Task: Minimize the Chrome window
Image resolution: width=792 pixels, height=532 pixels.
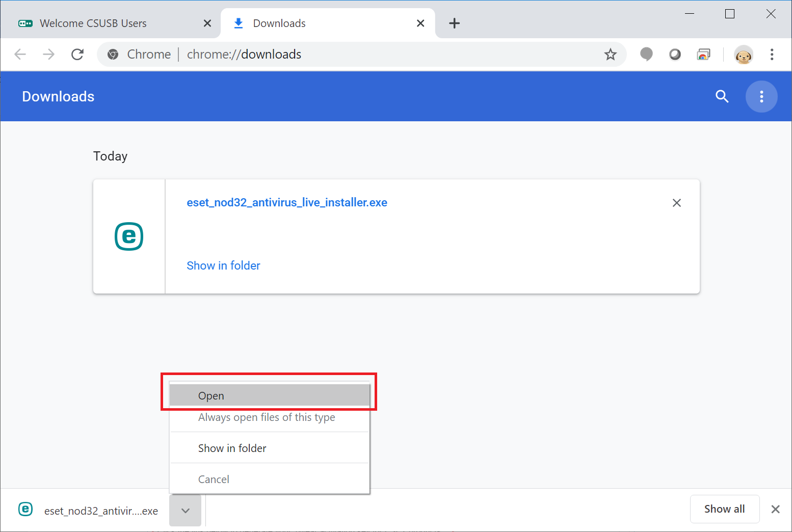Action: [x=690, y=14]
